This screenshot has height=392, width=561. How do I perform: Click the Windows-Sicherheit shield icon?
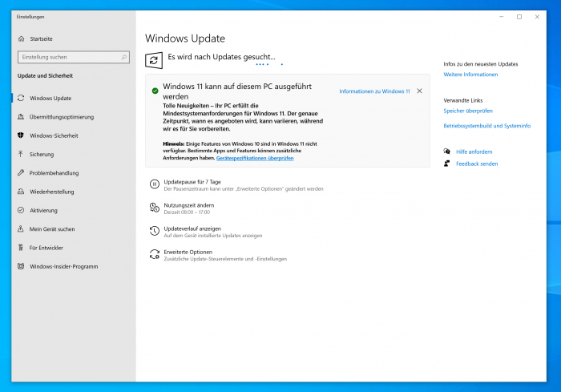[x=21, y=135]
